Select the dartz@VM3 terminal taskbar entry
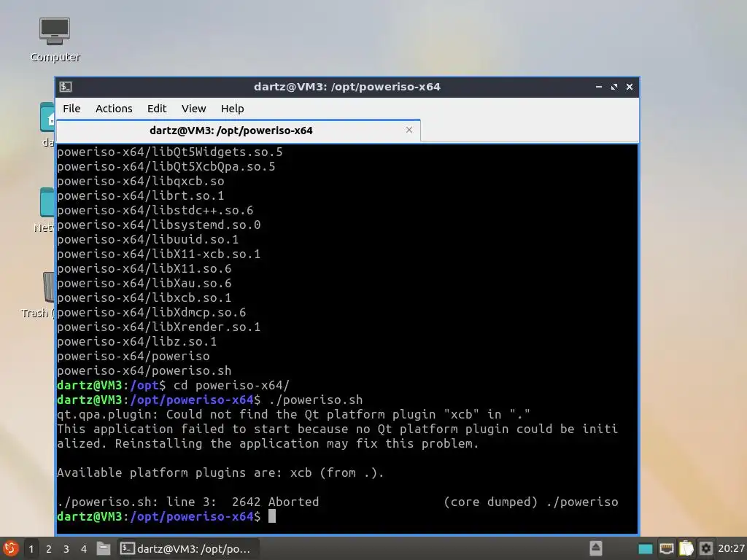Screen dimensions: 747x560 click(x=187, y=548)
